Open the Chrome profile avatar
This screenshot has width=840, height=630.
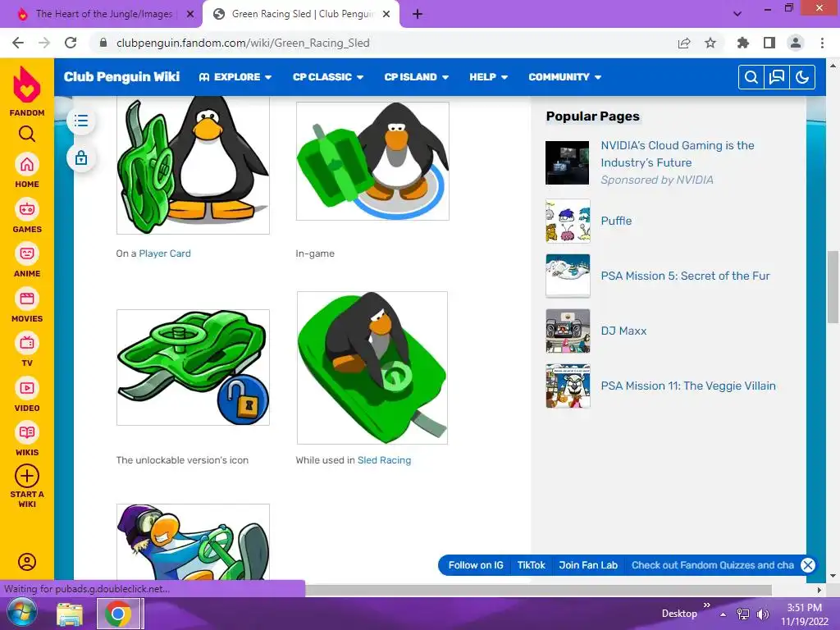(796, 43)
